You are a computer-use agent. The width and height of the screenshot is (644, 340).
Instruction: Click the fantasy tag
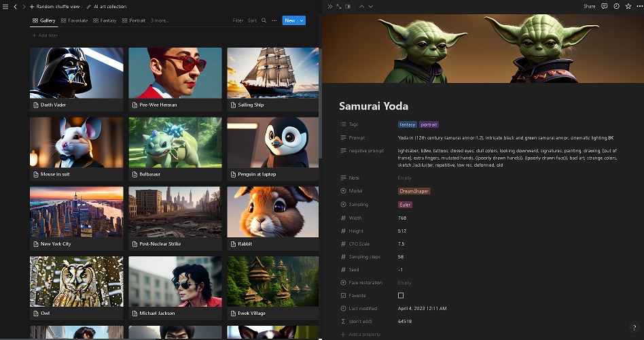[x=408, y=124]
